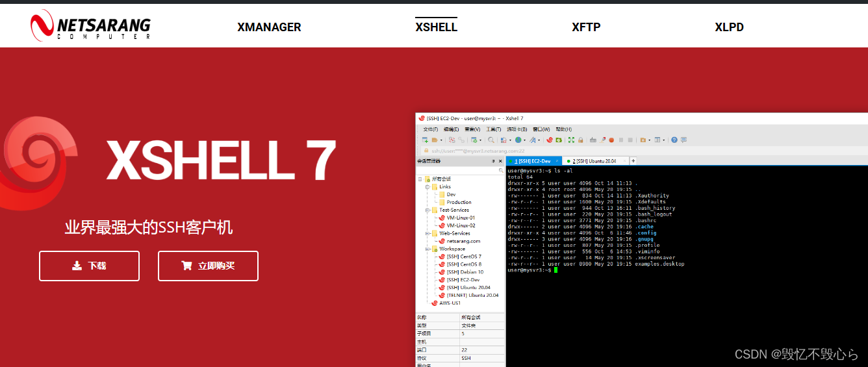Collapse the Web-Services folder expander
The height and width of the screenshot is (367, 868).
pos(428,233)
